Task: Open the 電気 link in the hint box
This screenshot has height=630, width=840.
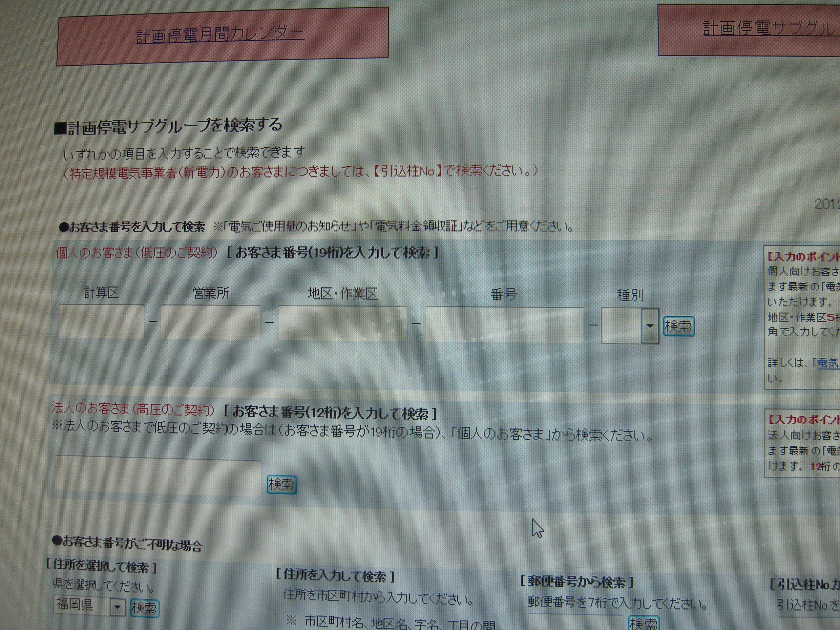Action: pyautogui.click(x=828, y=363)
